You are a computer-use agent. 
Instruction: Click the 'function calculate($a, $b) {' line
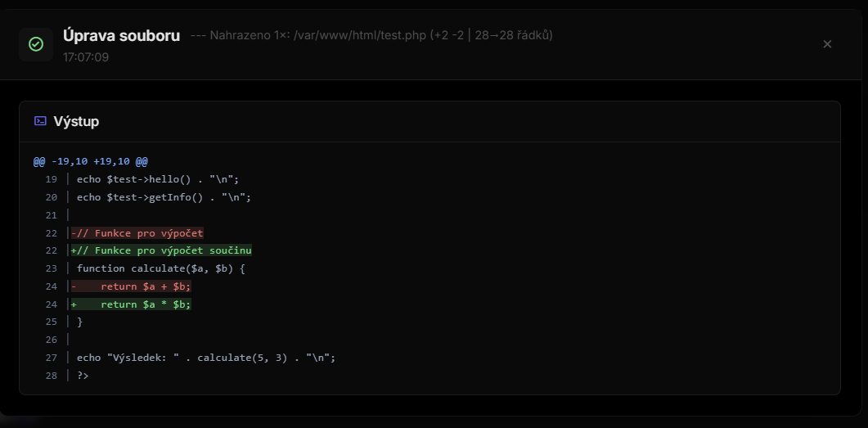click(x=161, y=268)
